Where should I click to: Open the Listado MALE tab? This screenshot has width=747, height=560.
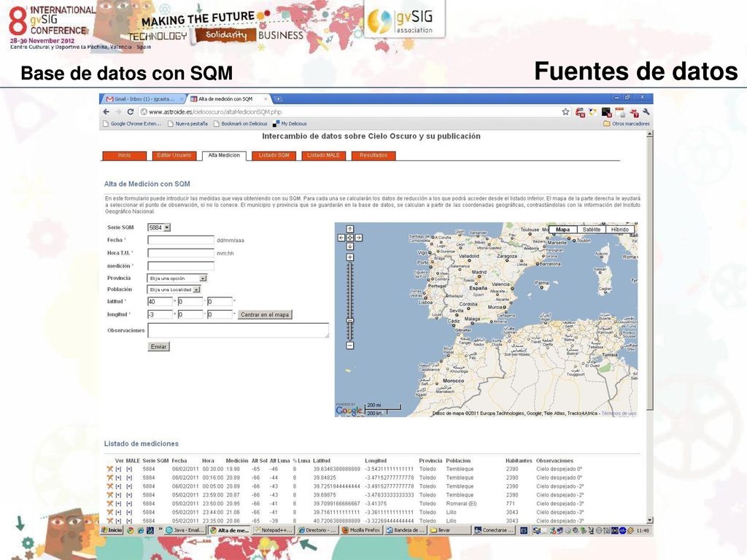click(x=323, y=156)
